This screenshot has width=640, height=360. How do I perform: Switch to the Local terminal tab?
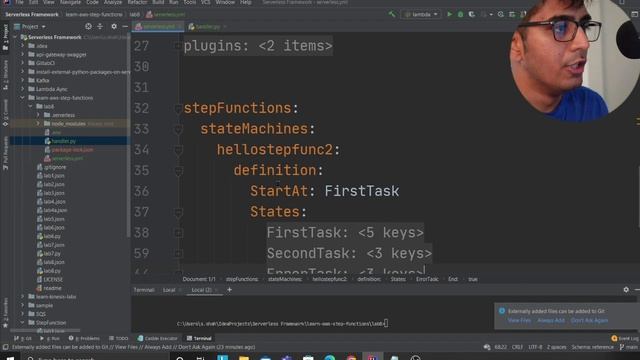coord(169,290)
